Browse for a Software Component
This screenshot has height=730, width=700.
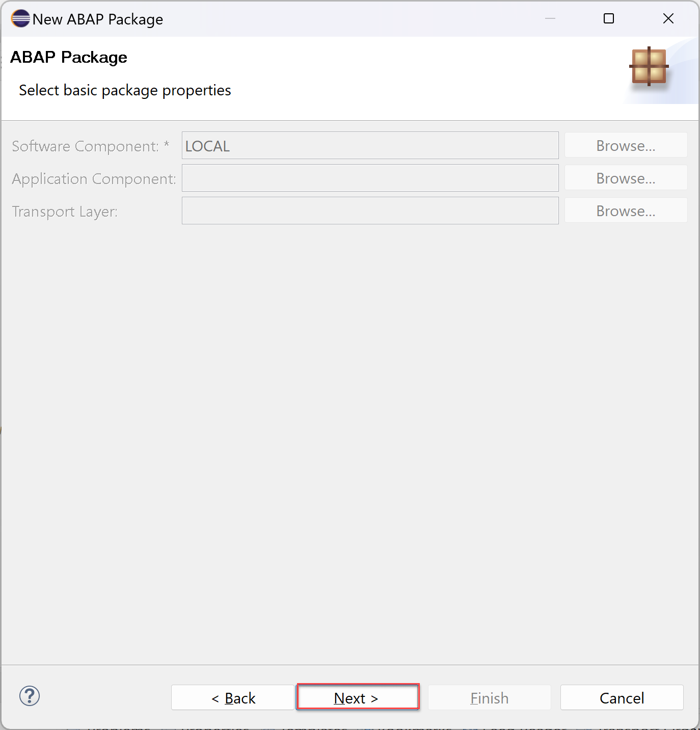626,145
